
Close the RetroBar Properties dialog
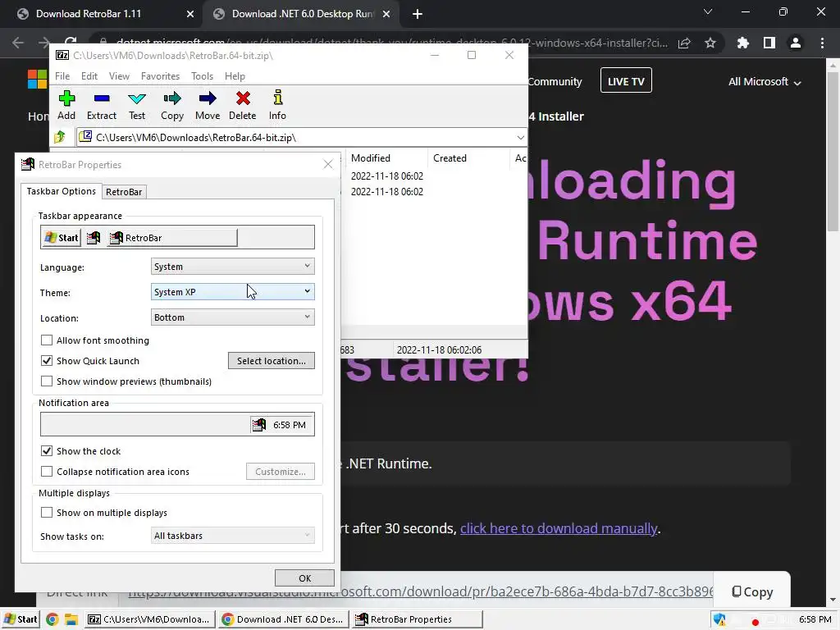[328, 164]
